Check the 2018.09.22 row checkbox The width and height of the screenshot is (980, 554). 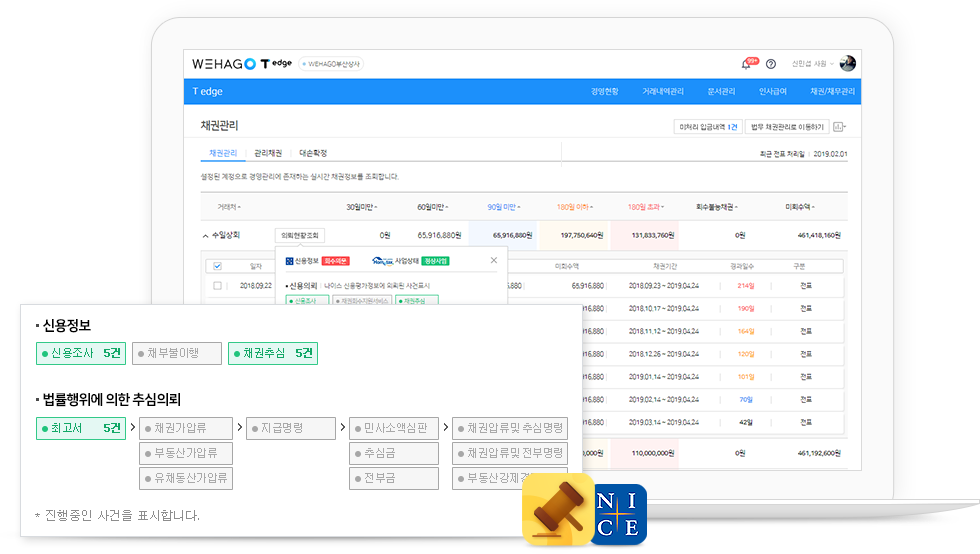pyautogui.click(x=217, y=285)
